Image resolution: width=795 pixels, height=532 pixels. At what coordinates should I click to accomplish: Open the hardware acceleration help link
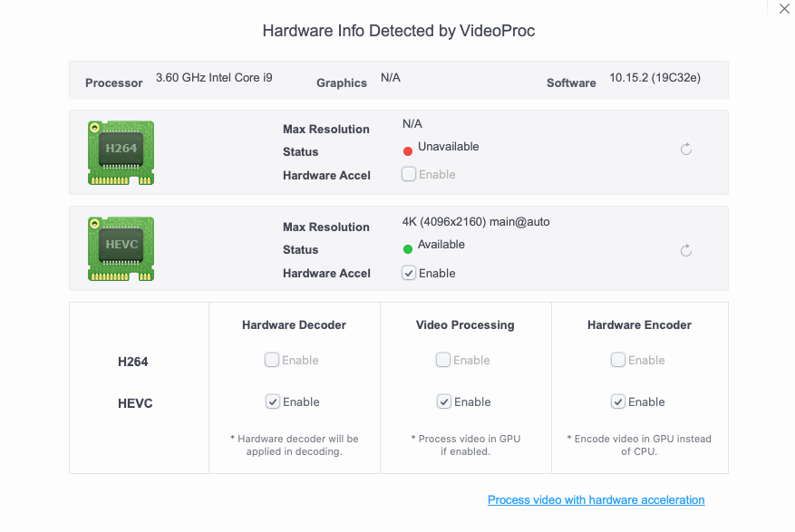tap(596, 499)
